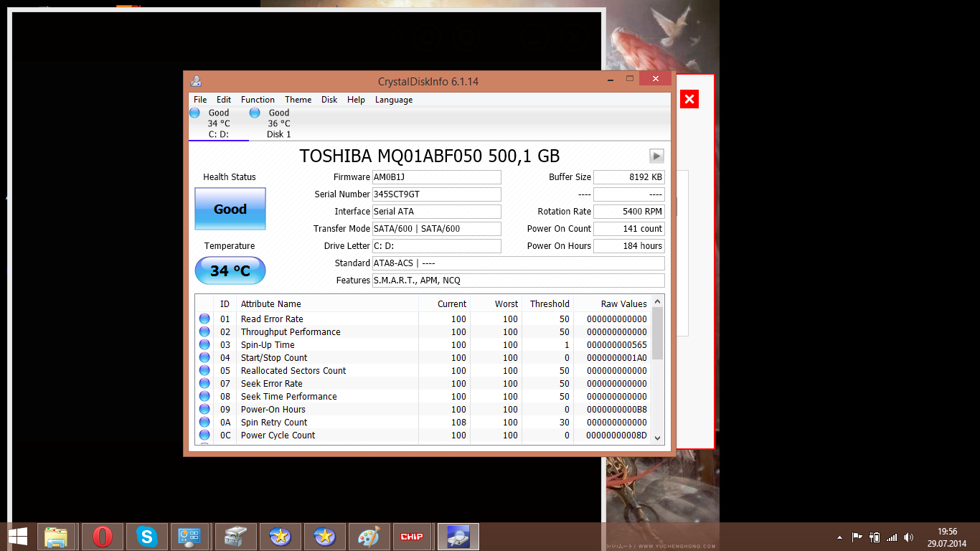Open the Theme menu
This screenshot has height=551, width=980.
click(298, 100)
